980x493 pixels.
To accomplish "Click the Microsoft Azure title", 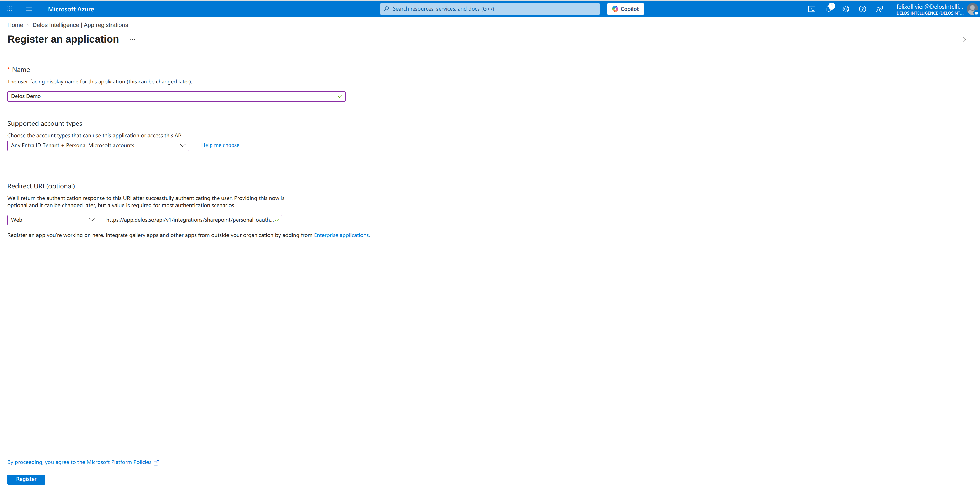I will point(71,9).
